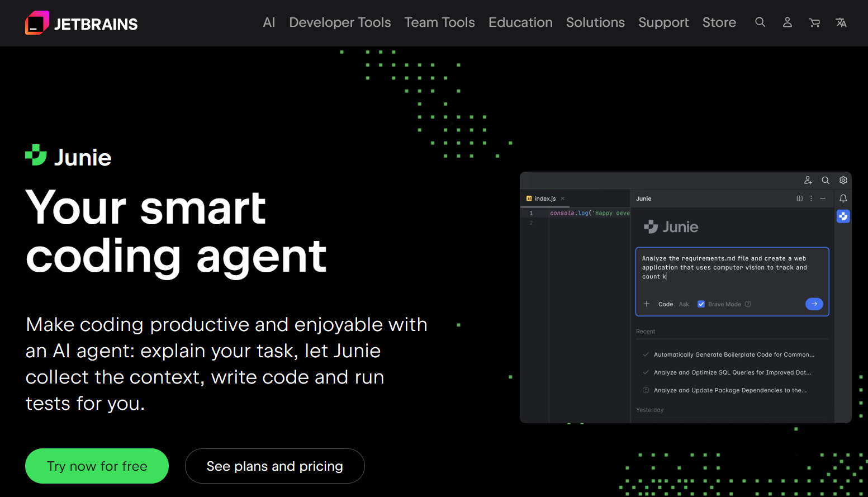Click the add-collaborator icon in the IDE toolbar
Screen dimensions: 868x497
[808, 180]
